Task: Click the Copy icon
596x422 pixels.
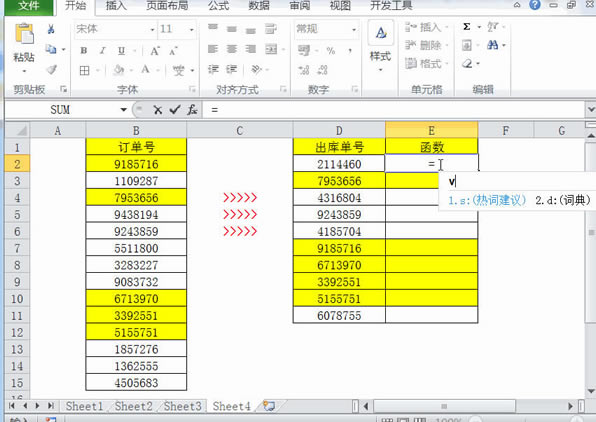Action: [x=51, y=49]
